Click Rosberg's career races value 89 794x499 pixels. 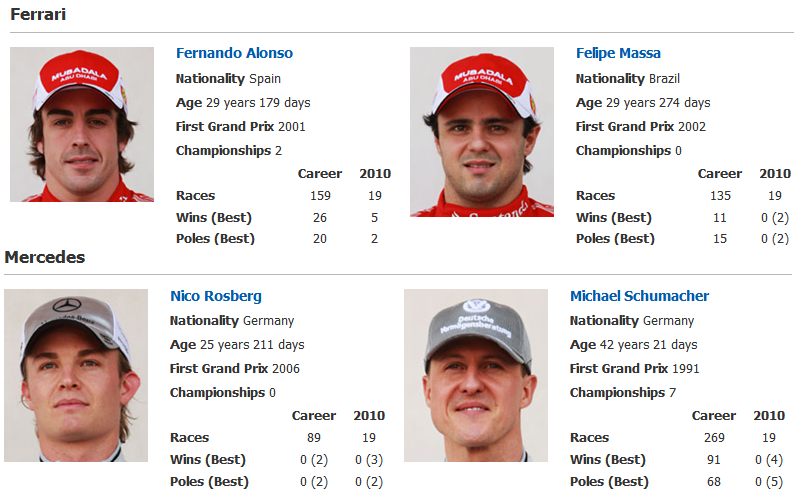(313, 438)
